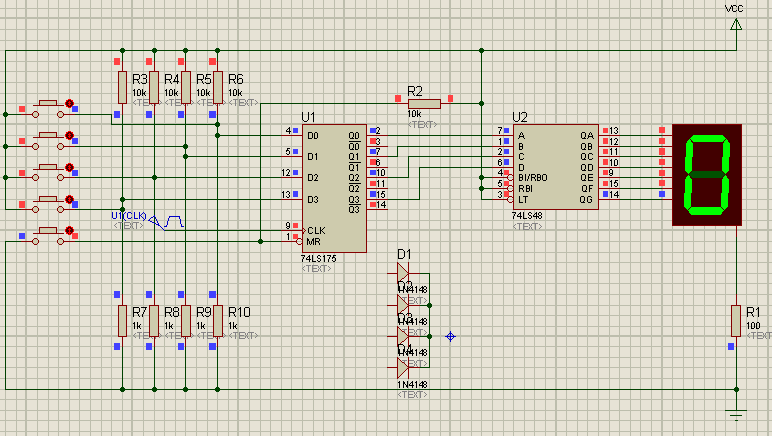Screen dimensions: 772x436
Task: Select the R1 100 ohm resistor
Action: [736, 321]
